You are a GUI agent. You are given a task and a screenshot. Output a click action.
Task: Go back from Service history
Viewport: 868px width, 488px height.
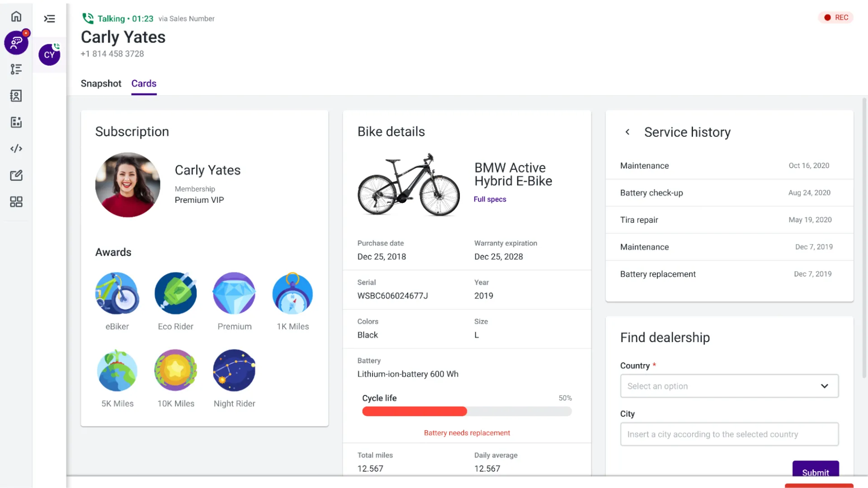[627, 132]
